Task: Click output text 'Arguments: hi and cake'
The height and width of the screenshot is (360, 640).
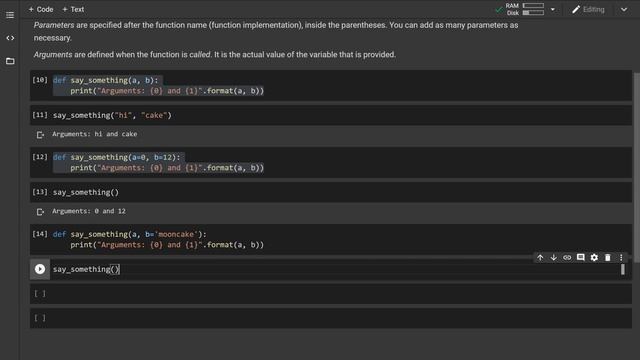Action: (x=95, y=134)
